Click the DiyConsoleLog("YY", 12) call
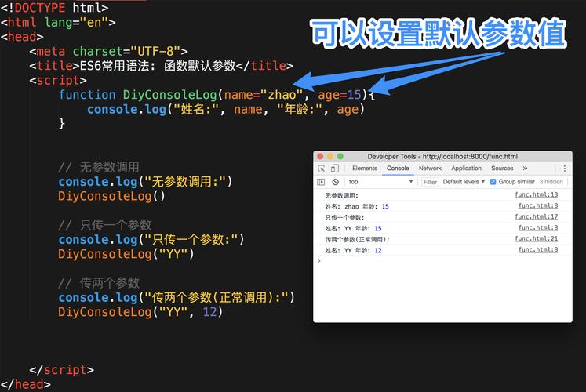586x392 pixels. 140,312
